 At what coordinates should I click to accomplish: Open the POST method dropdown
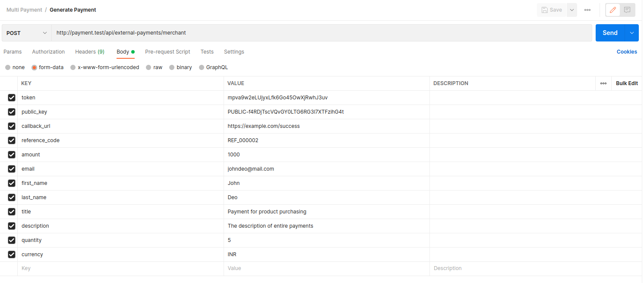pyautogui.click(x=27, y=33)
